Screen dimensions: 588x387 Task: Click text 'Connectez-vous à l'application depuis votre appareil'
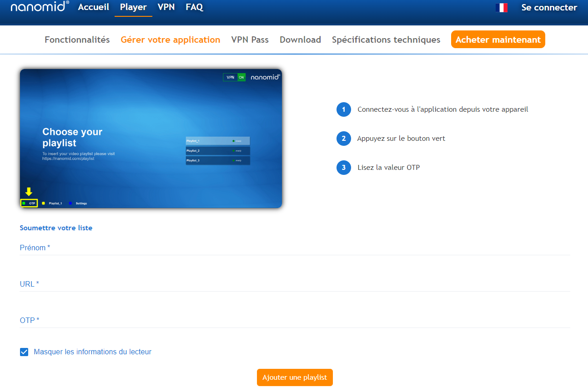pyautogui.click(x=443, y=109)
